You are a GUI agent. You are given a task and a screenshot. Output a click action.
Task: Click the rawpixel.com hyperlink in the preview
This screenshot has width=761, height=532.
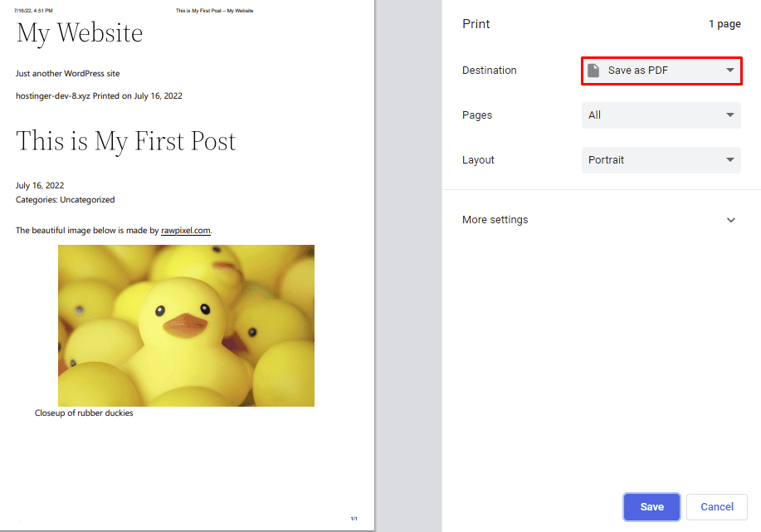coord(186,230)
